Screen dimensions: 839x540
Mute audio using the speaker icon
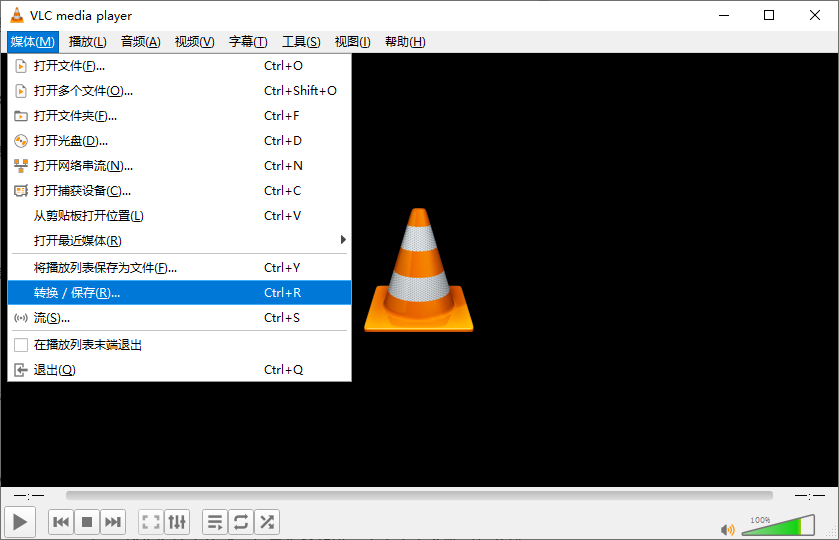click(x=728, y=529)
